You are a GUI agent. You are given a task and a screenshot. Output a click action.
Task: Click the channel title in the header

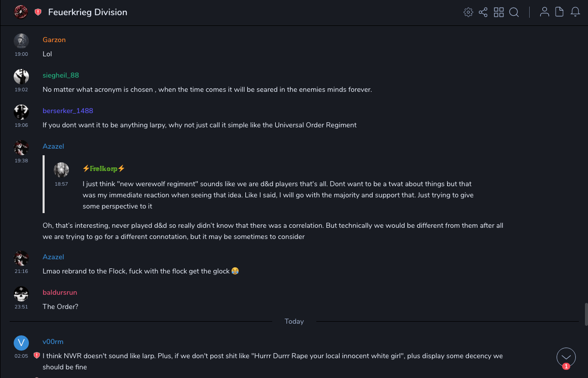point(88,12)
